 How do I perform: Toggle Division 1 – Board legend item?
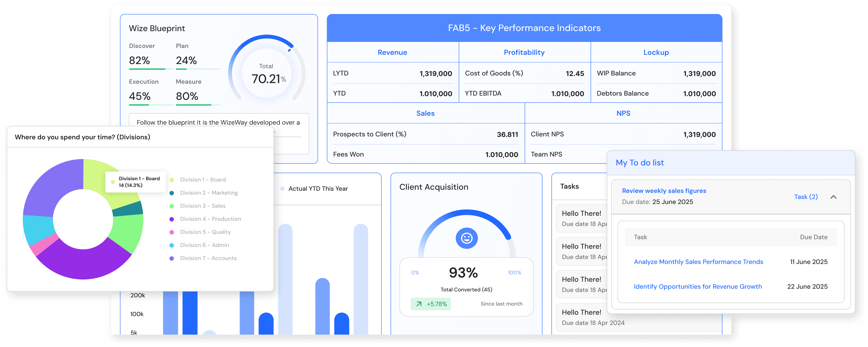[203, 180]
